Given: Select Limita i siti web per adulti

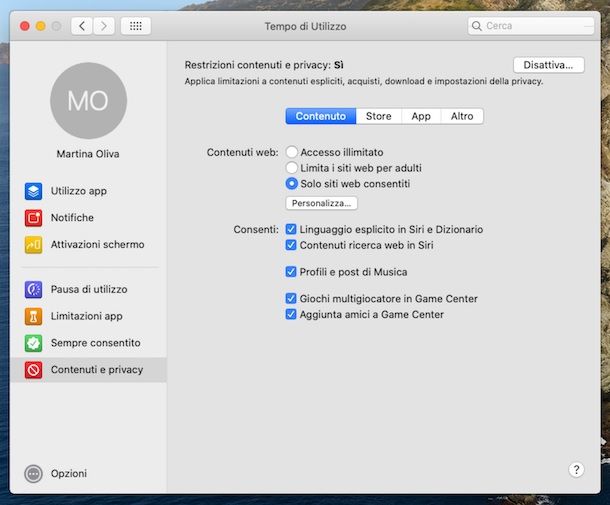Looking at the screenshot, I should (x=292, y=168).
